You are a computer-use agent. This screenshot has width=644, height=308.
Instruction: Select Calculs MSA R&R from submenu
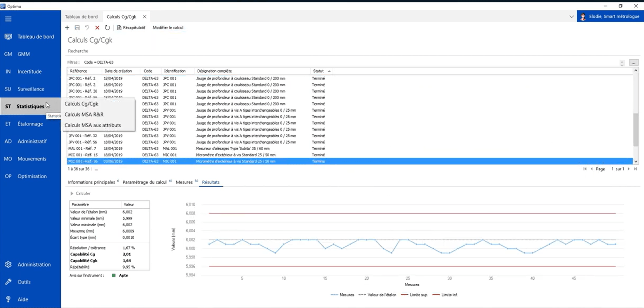84,115
